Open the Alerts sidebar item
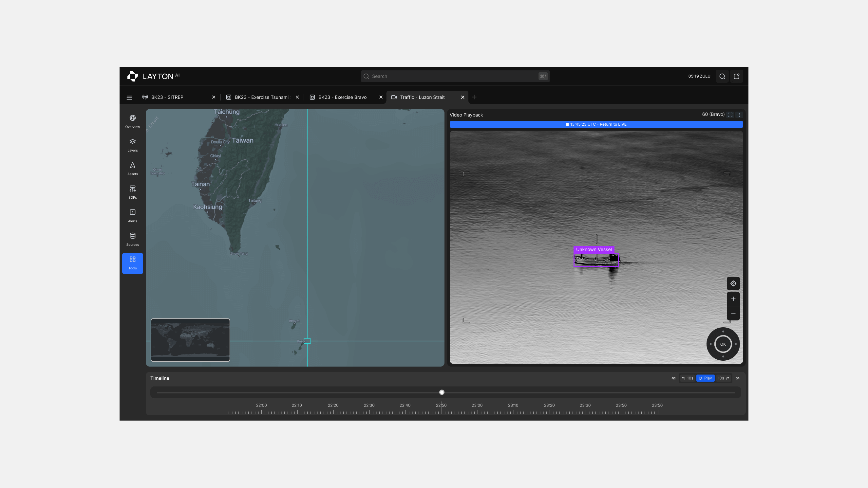Image resolution: width=868 pixels, height=488 pixels. (x=132, y=216)
